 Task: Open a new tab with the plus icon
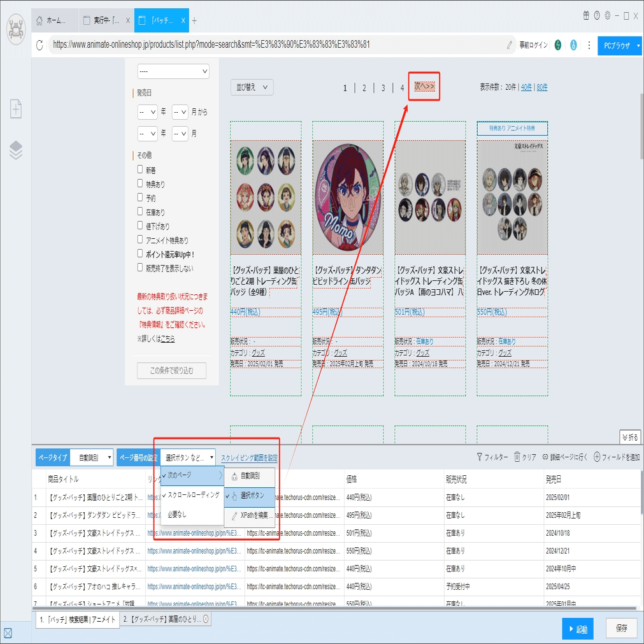pos(194,20)
